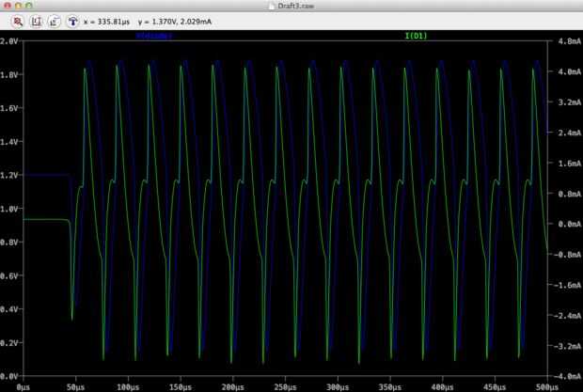Click the zoom-to-fit magnifier toolbar icon
583x392 pixels.
(17, 20)
